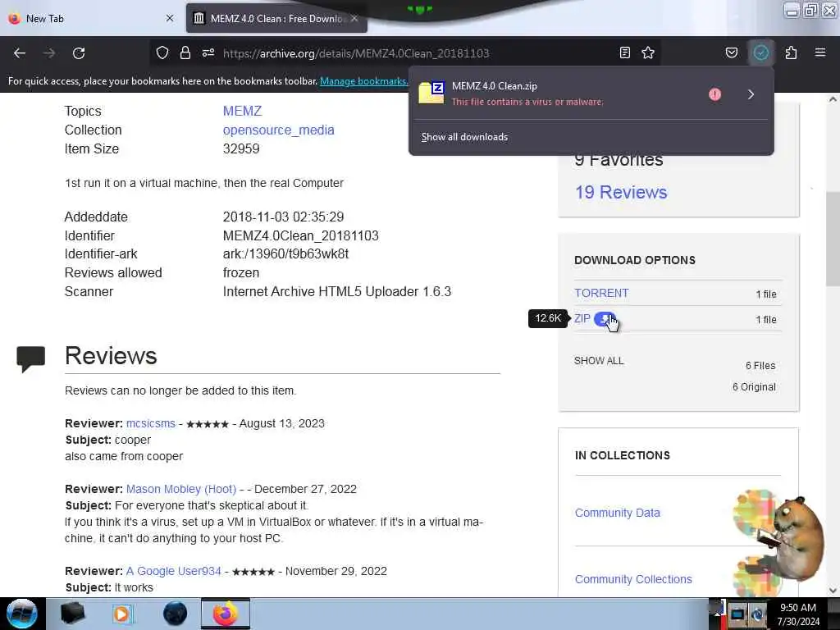Image resolution: width=840 pixels, height=630 pixels.
Task: Click the system tray clock
Action: [798, 614]
